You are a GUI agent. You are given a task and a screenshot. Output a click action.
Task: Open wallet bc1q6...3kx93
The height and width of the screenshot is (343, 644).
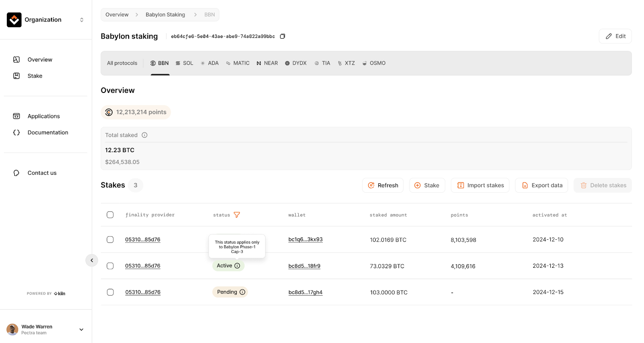tap(305, 240)
